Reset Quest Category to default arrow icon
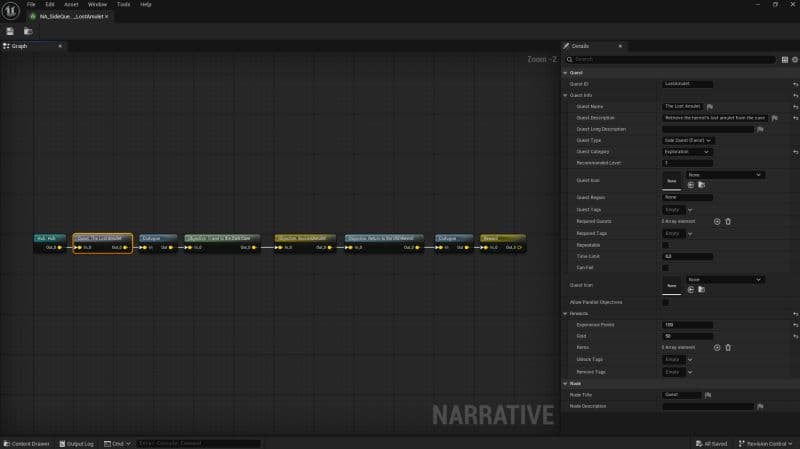Screen dimensions: 800x449 coord(795,152)
